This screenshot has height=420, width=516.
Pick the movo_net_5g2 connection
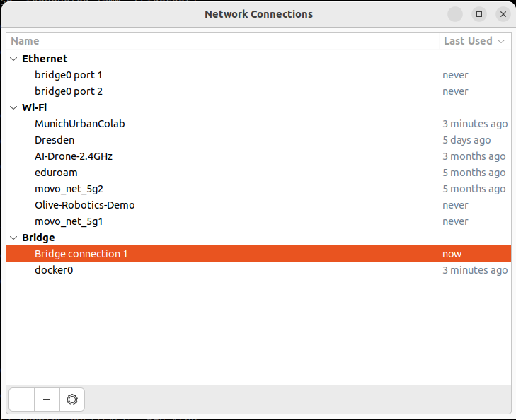(69, 189)
